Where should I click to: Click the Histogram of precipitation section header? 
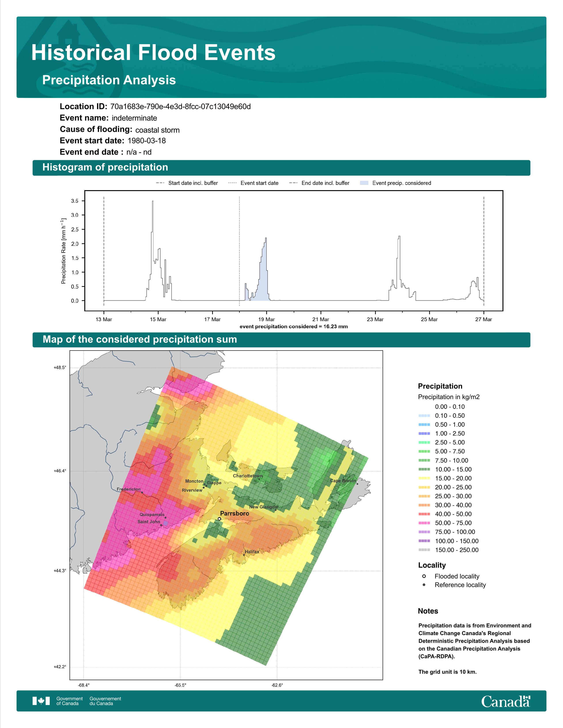point(281,167)
